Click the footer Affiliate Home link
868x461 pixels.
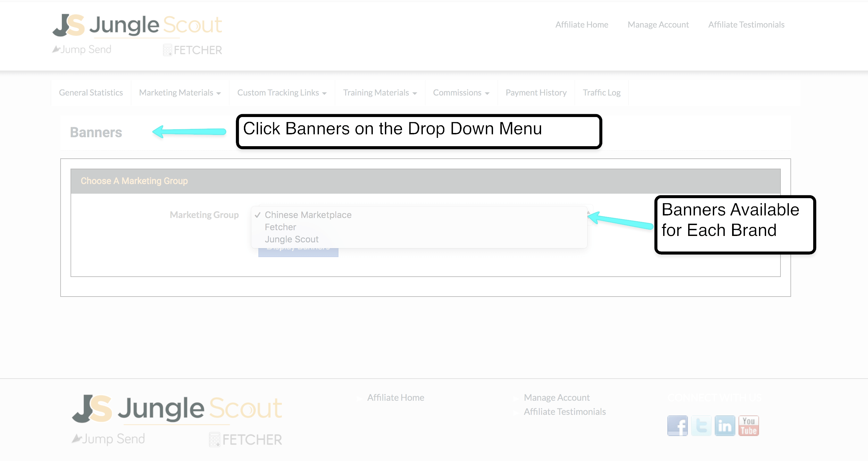pyautogui.click(x=396, y=398)
